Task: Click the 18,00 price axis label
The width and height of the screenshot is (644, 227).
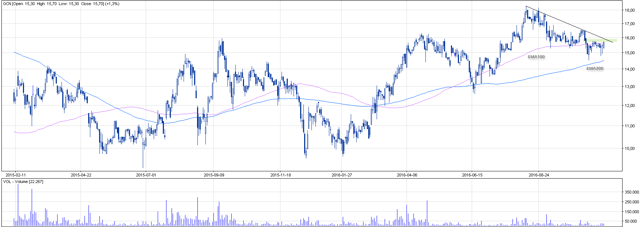Action: click(629, 10)
